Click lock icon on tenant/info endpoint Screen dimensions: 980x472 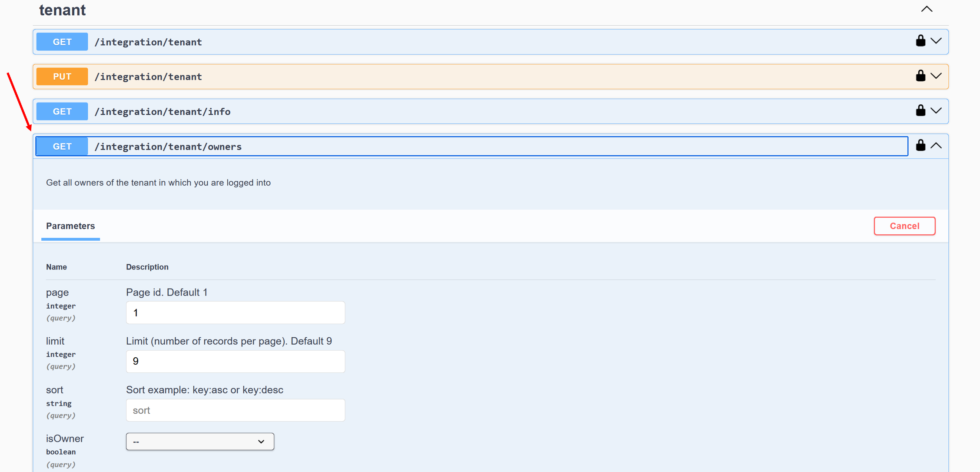point(920,111)
